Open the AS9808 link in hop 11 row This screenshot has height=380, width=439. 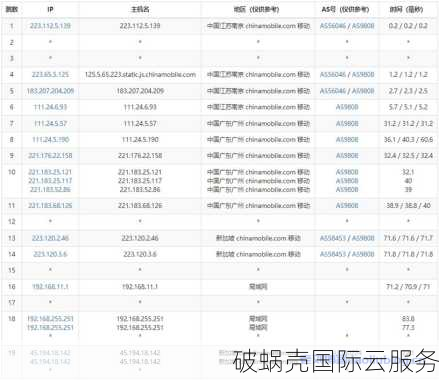(x=347, y=205)
